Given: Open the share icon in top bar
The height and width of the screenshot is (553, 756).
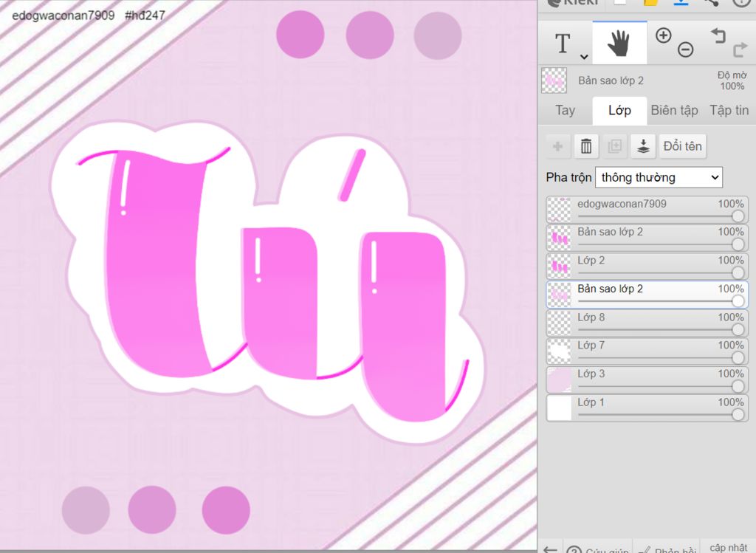Looking at the screenshot, I should pyautogui.click(x=711, y=3).
